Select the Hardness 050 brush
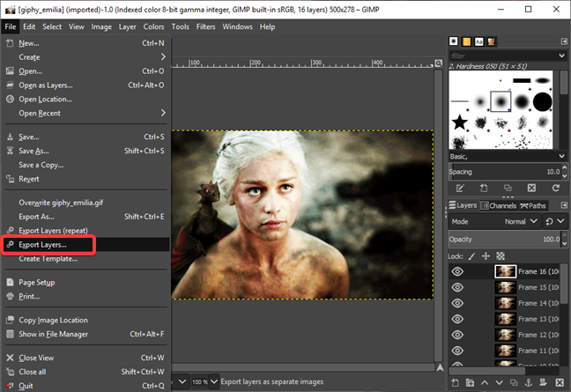Screen dimensions: 571x392 tap(501, 101)
